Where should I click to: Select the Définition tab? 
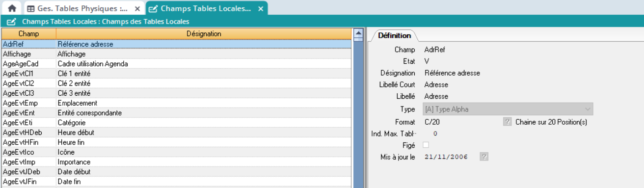(394, 35)
